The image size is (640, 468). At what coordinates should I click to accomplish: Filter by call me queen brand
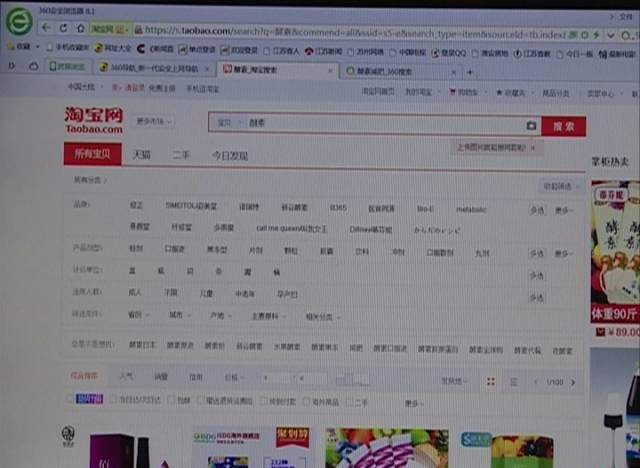(x=291, y=228)
